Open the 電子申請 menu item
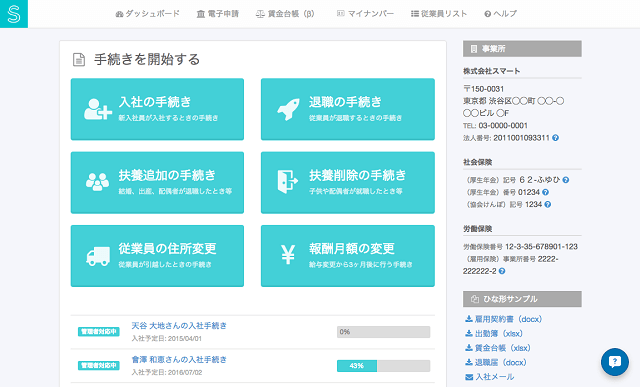 (218, 14)
